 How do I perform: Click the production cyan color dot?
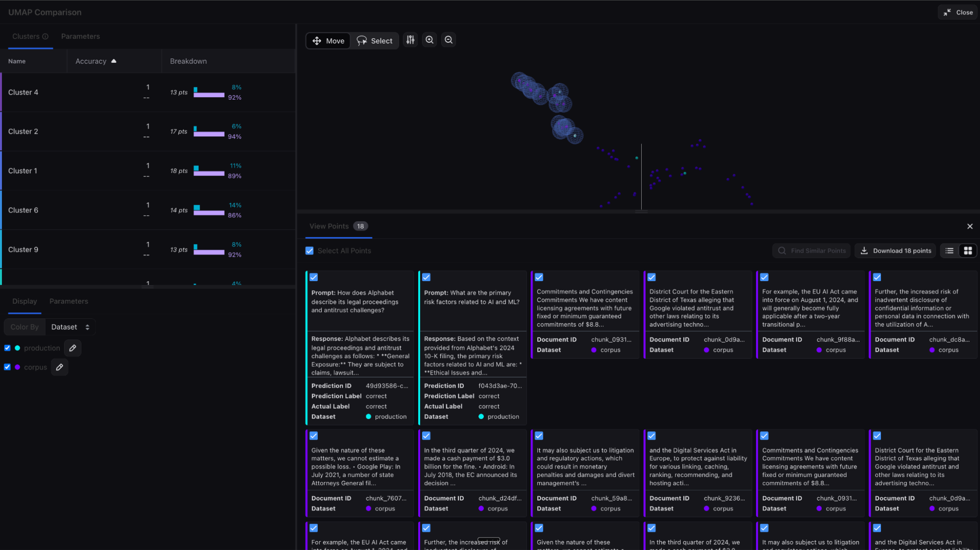coord(18,348)
